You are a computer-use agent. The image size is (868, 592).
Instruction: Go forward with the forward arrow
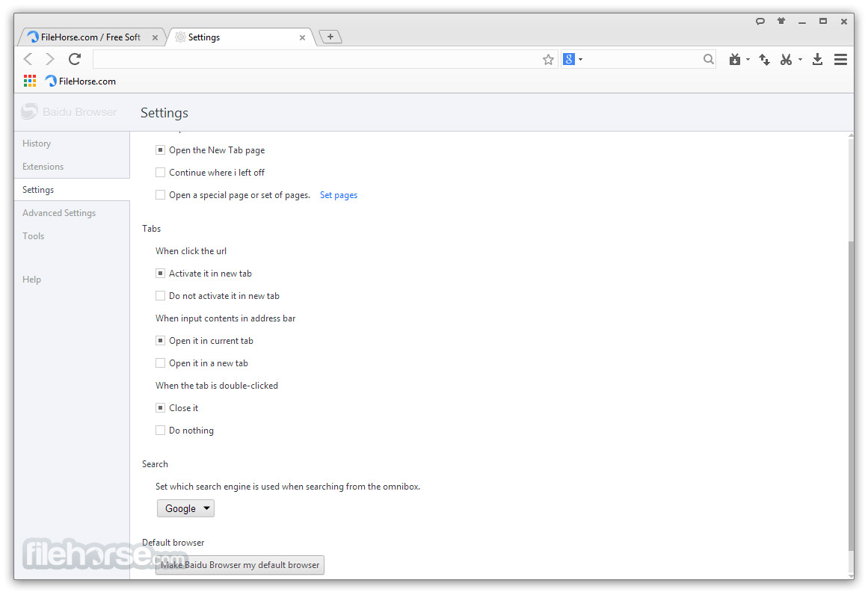coord(50,59)
